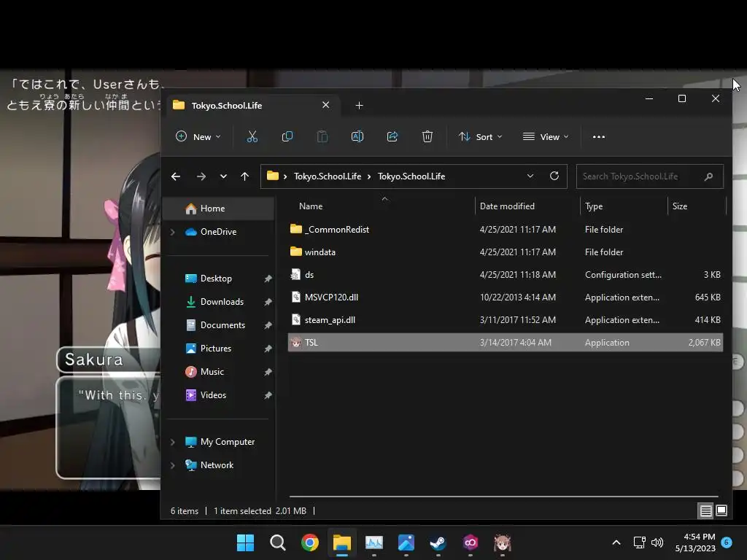The image size is (747, 560).
Task: Open volume control in system tray
Action: [657, 542]
